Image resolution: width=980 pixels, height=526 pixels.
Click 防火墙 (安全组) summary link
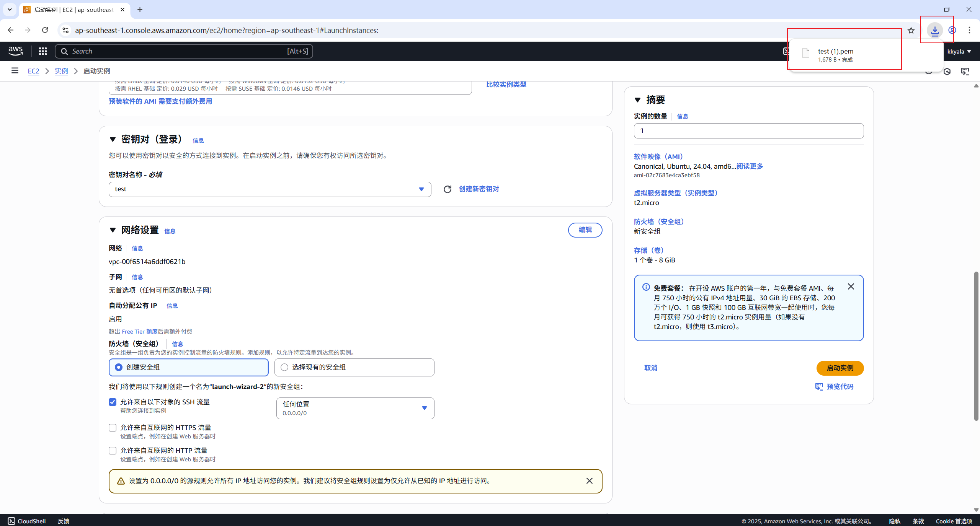tap(659, 221)
